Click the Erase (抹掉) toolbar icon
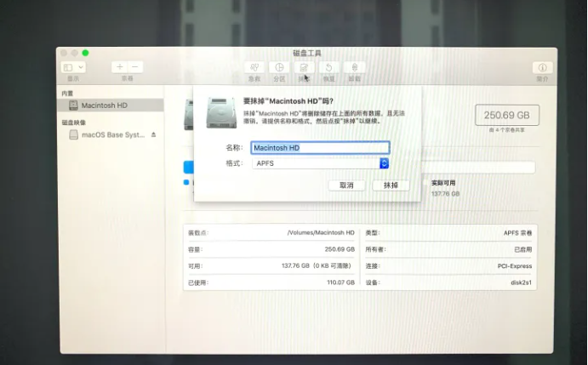 304,67
